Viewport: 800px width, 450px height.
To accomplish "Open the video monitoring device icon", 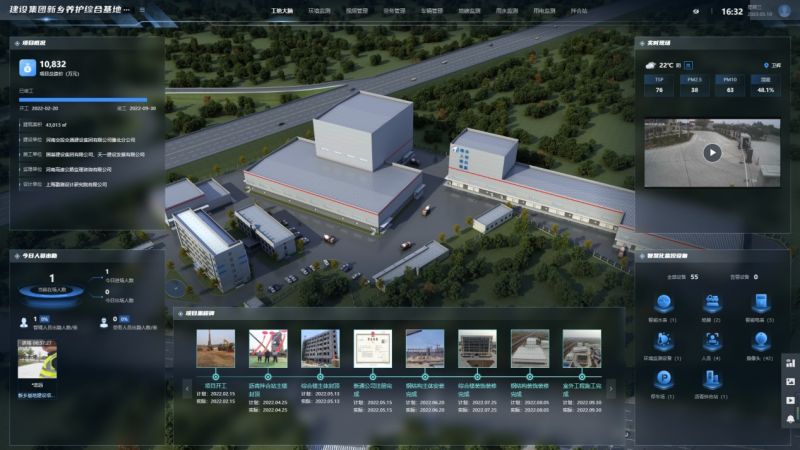I will pos(711,304).
